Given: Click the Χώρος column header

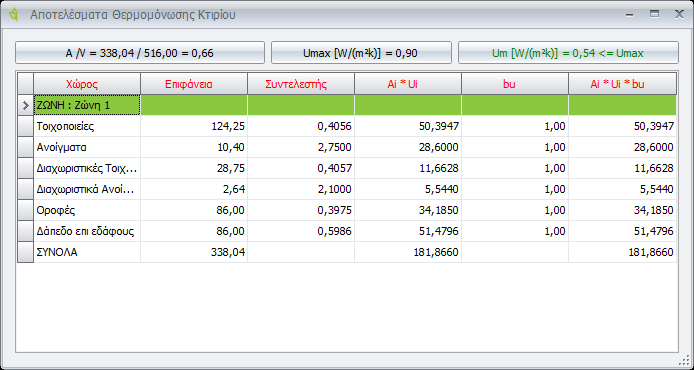Looking at the screenshot, I should [x=87, y=84].
